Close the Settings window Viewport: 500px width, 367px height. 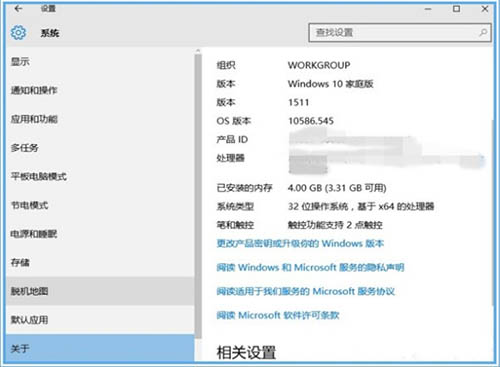pyautogui.click(x=485, y=9)
